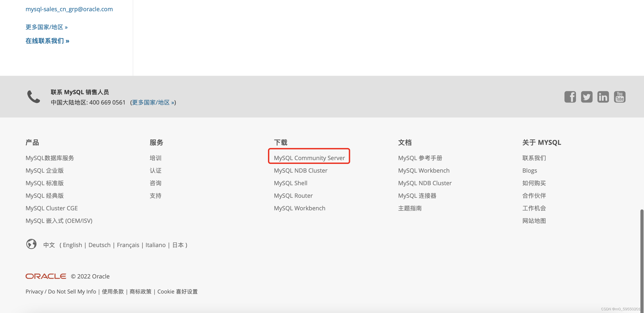Screen dimensions: 644x313
Task: Open the Blogs link
Action: tap(529, 170)
